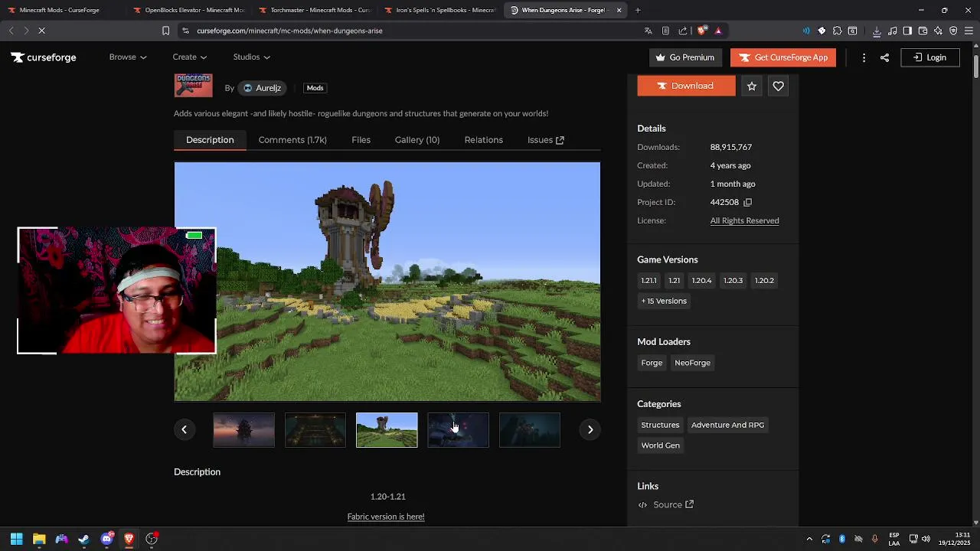Open File Explorer from the taskbar
The image size is (980, 551).
coord(39,539)
